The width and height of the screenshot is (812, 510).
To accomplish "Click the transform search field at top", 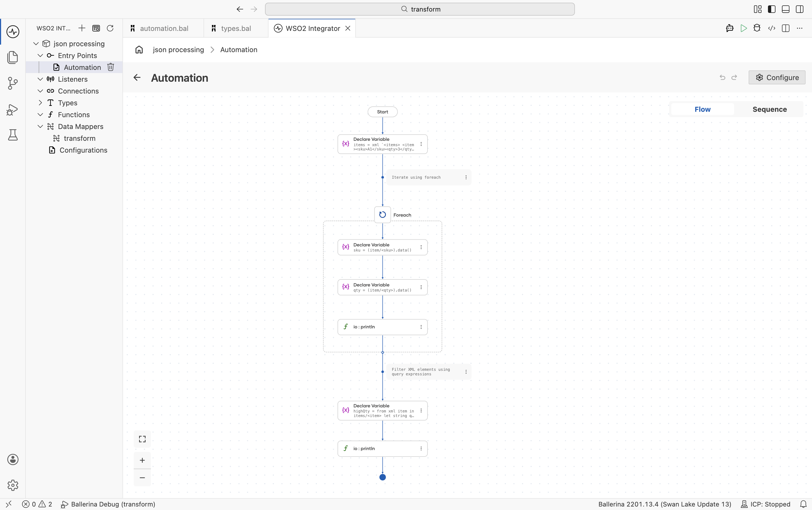I will [x=420, y=9].
